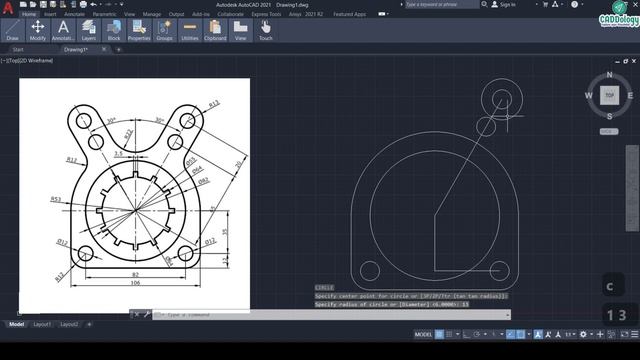Toggle the Touch mode button
Viewport: 640px width, 360px height.
[266, 30]
